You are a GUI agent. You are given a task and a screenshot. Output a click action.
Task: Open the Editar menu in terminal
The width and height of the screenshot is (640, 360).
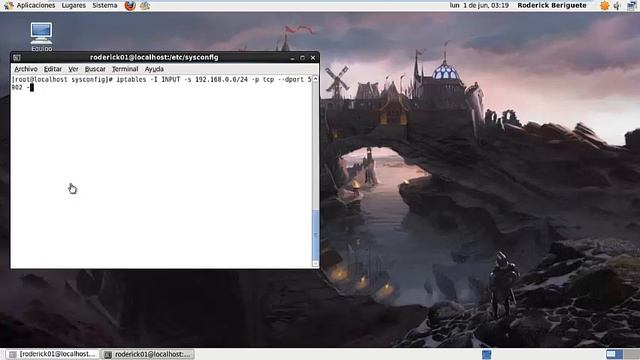coord(53,69)
